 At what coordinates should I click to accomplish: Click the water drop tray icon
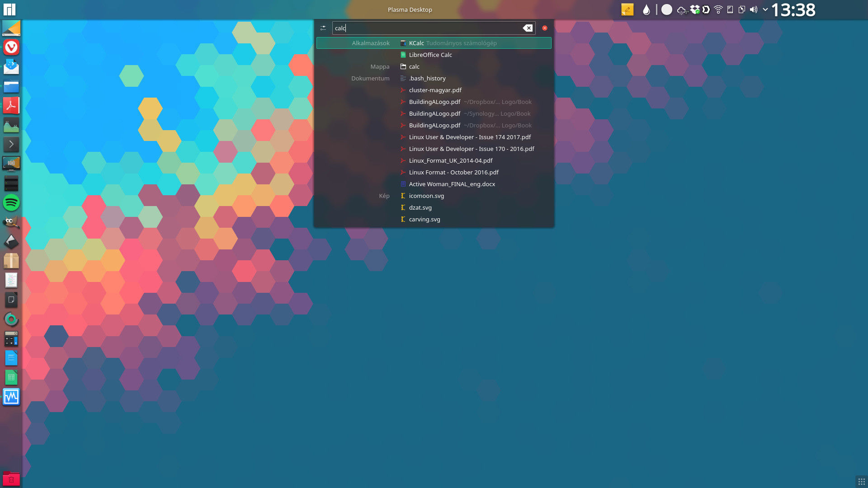(x=646, y=10)
